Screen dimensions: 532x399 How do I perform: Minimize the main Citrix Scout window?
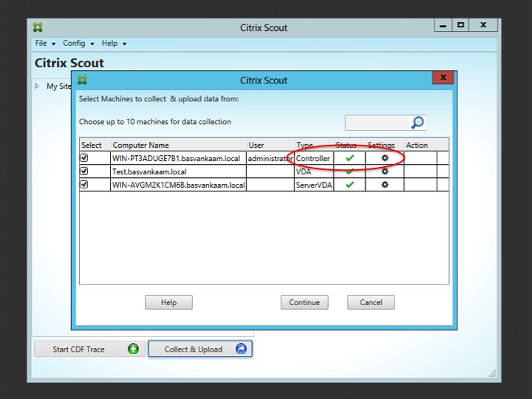pos(443,25)
